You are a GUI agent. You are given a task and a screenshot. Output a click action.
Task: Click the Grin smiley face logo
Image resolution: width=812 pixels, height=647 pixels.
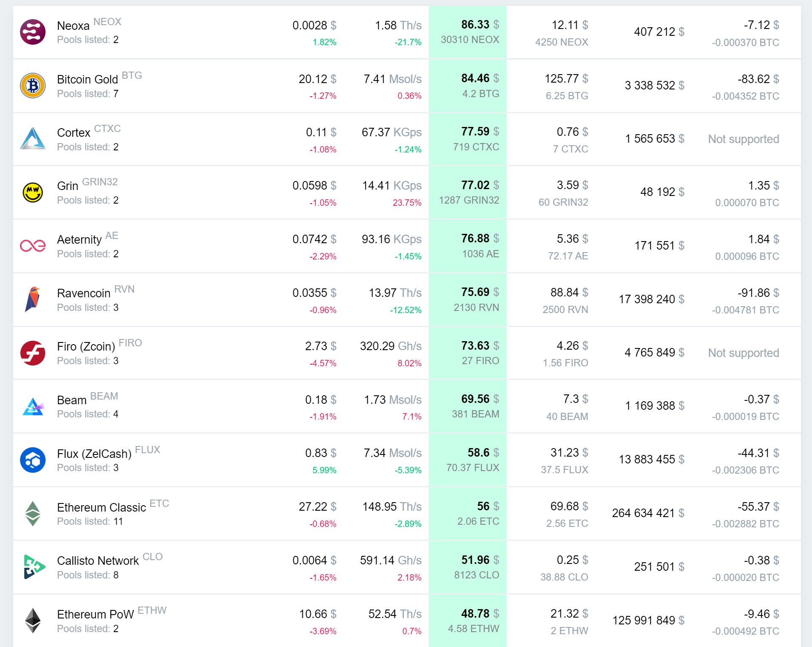33,193
